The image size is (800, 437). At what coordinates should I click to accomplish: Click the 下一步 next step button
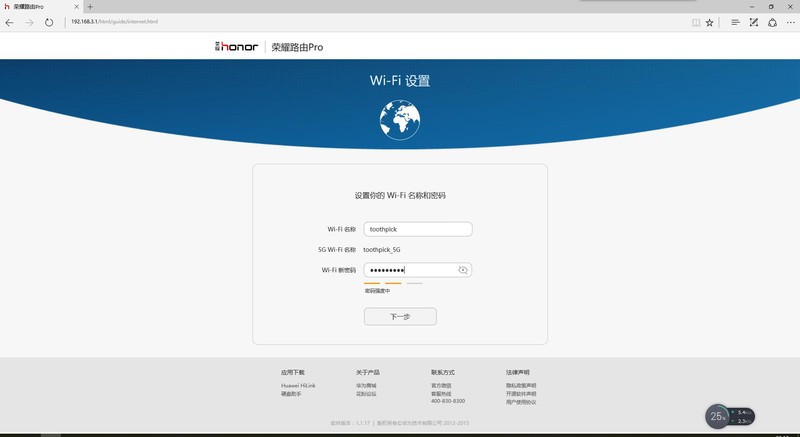(400, 317)
